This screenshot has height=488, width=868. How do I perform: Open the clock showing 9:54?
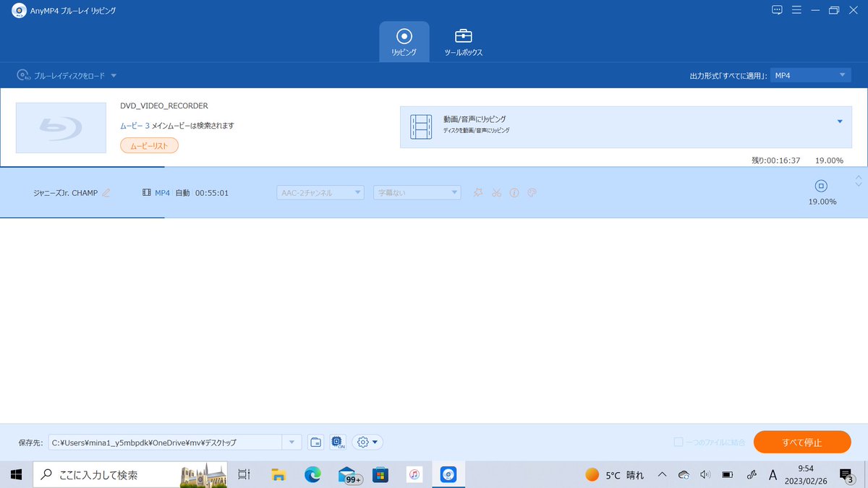click(805, 475)
